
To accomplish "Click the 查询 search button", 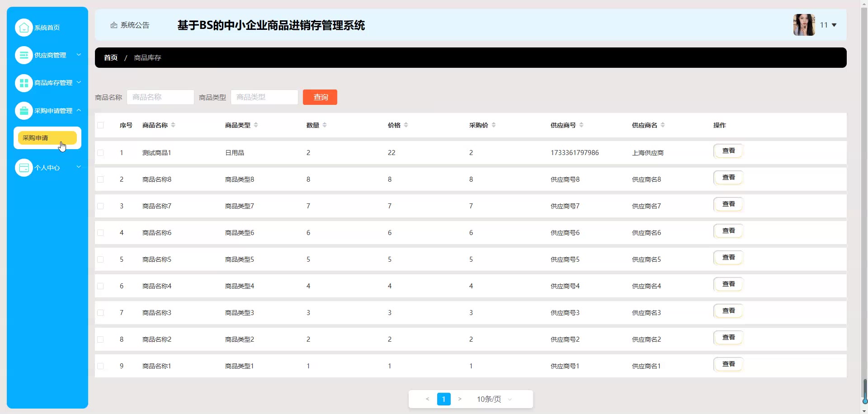I will tap(320, 97).
